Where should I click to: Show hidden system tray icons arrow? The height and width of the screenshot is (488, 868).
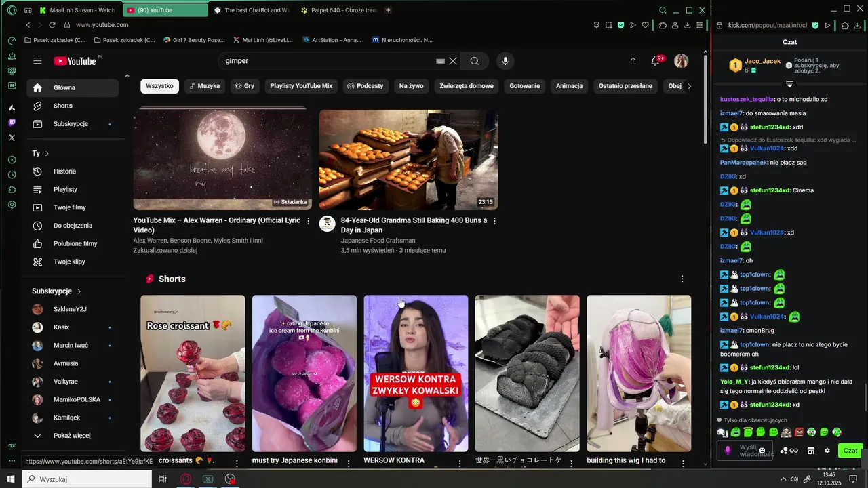(783, 479)
